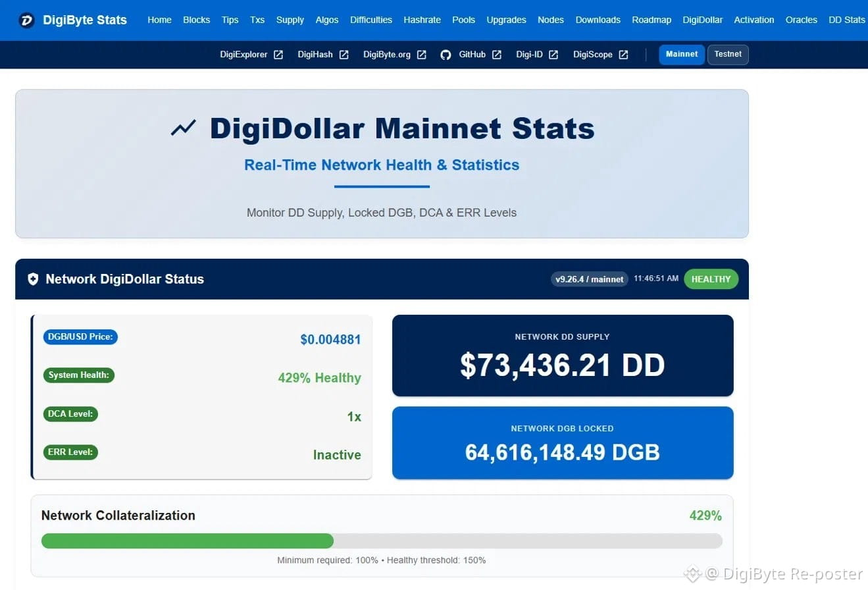Open the GitHub link
The height and width of the screenshot is (590, 868).
pyautogui.click(x=472, y=55)
